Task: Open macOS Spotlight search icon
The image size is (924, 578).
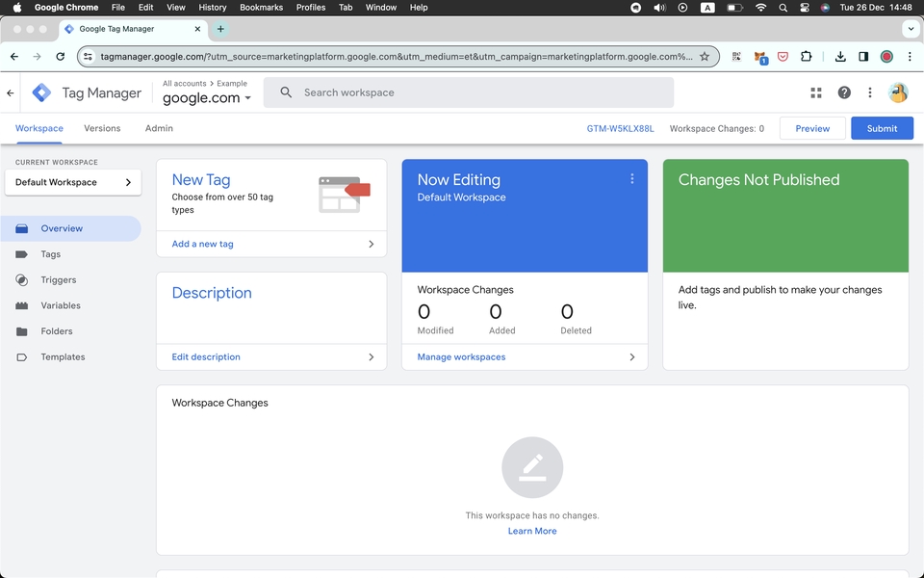Action: [x=783, y=8]
